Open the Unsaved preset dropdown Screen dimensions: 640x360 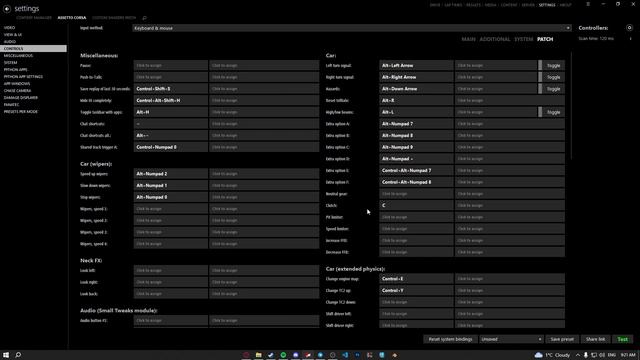coord(511,339)
